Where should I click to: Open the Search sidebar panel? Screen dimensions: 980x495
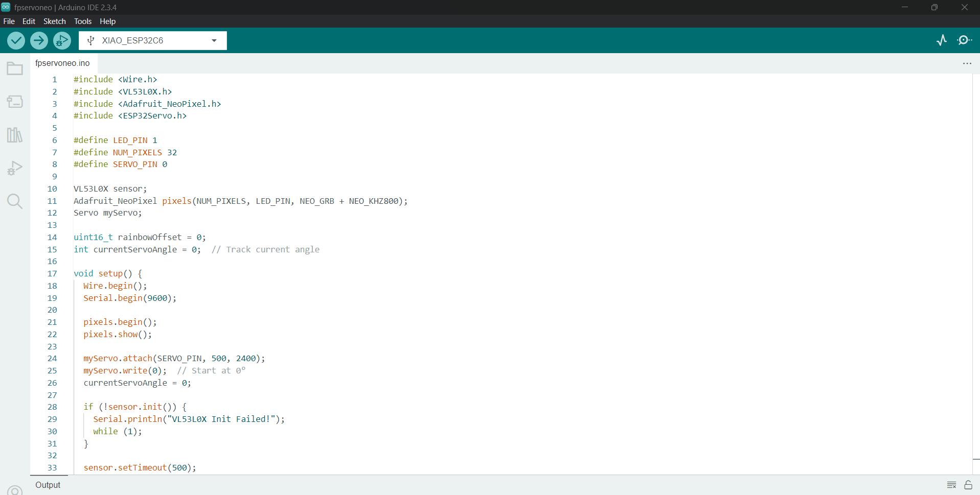pos(15,201)
